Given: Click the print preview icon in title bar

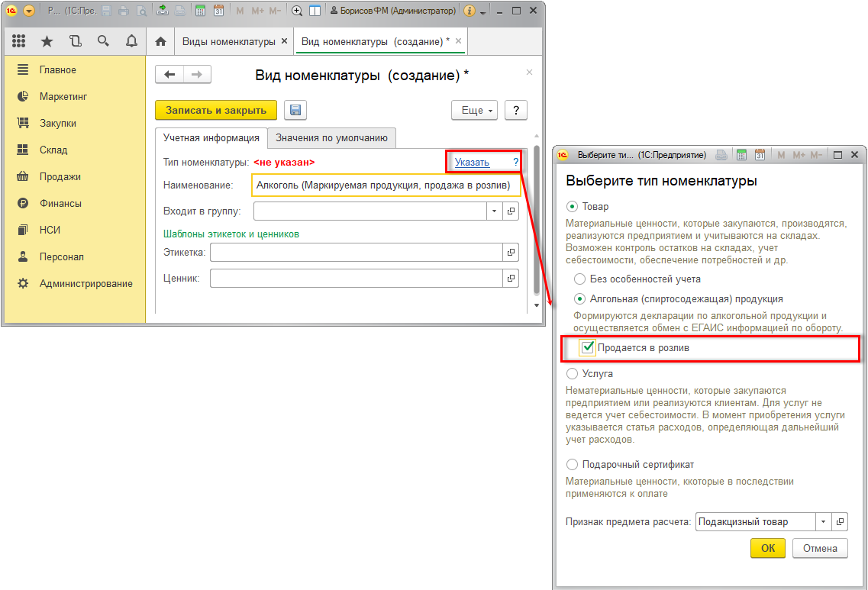Looking at the screenshot, I should (142, 11).
